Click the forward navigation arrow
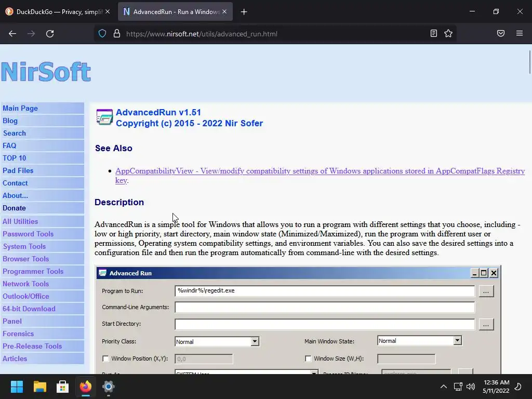The width and height of the screenshot is (532, 399). click(31, 34)
